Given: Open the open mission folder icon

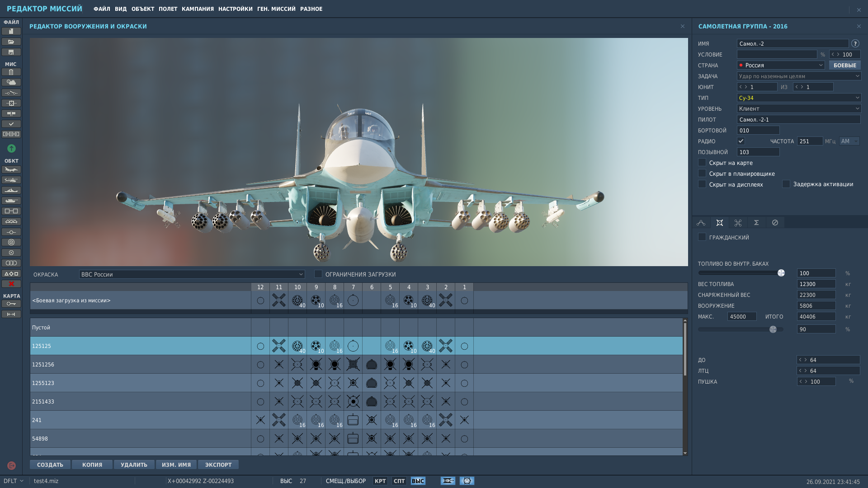Looking at the screenshot, I should [11, 42].
